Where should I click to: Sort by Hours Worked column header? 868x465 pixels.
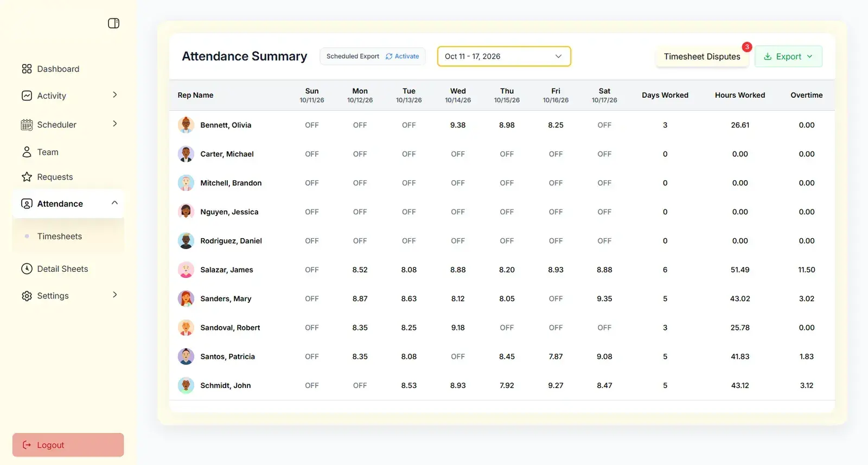click(740, 95)
